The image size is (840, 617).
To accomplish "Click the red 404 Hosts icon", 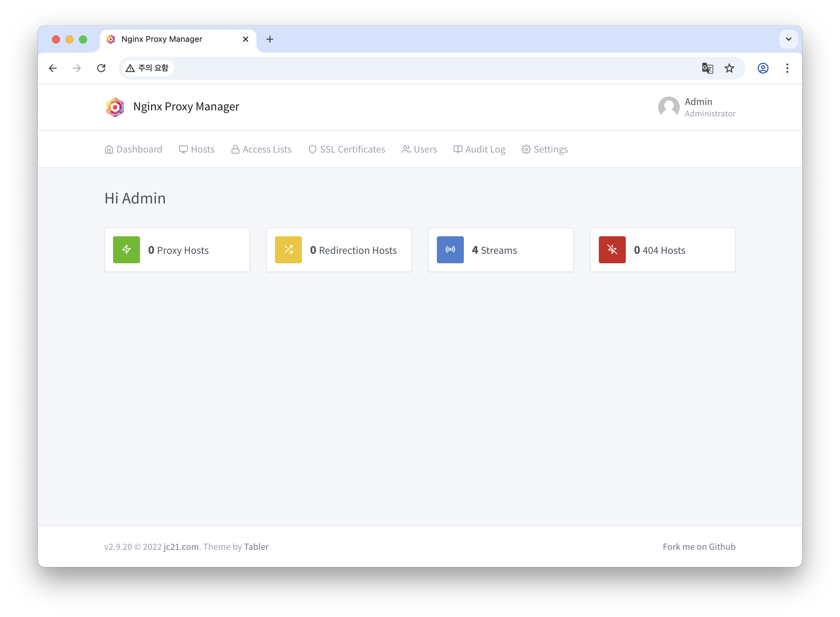I will pos(612,249).
